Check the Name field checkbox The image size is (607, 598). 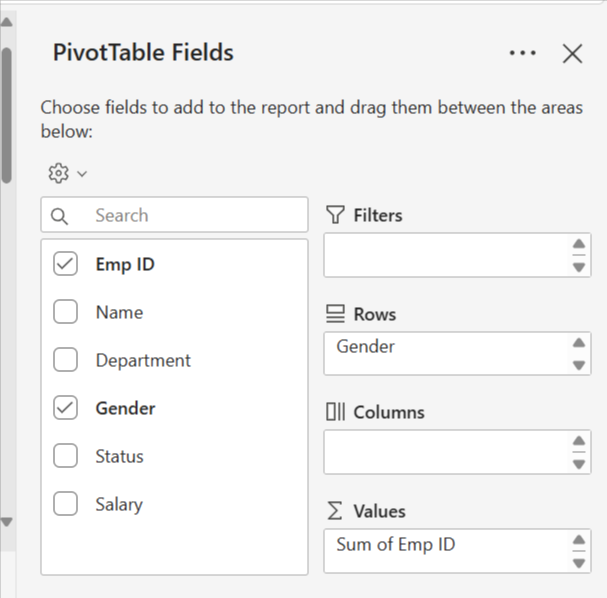(65, 312)
